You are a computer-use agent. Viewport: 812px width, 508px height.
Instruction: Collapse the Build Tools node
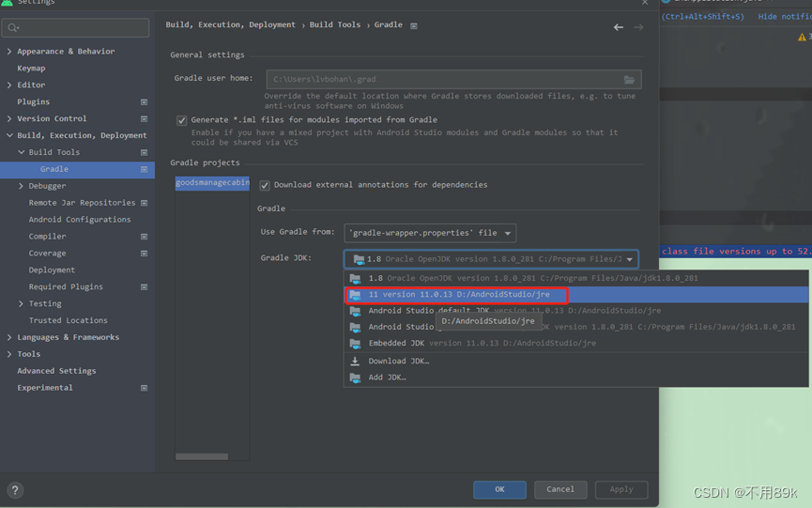click(22, 152)
